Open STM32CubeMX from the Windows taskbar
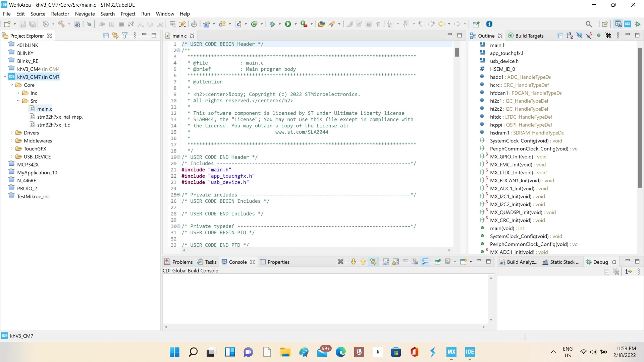 pos(451,352)
